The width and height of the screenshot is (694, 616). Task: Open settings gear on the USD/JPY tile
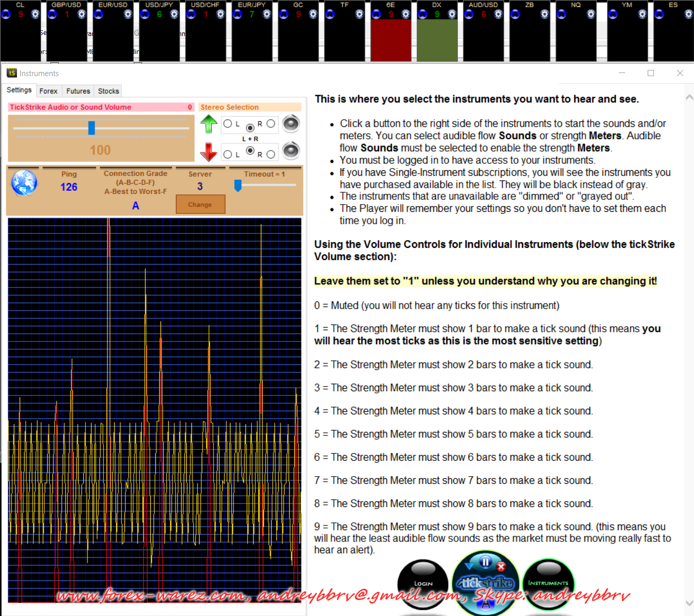pos(174,14)
